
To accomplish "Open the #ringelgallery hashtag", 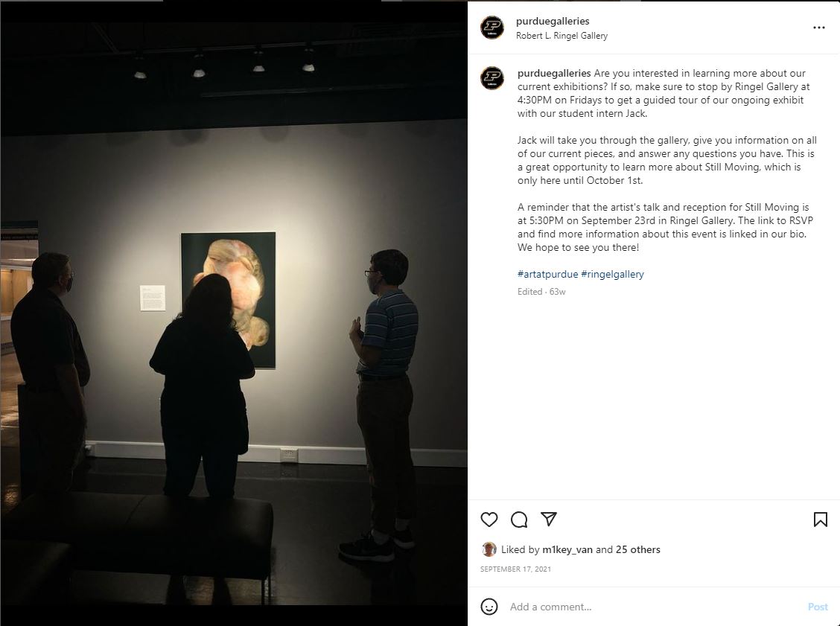I will pos(612,274).
